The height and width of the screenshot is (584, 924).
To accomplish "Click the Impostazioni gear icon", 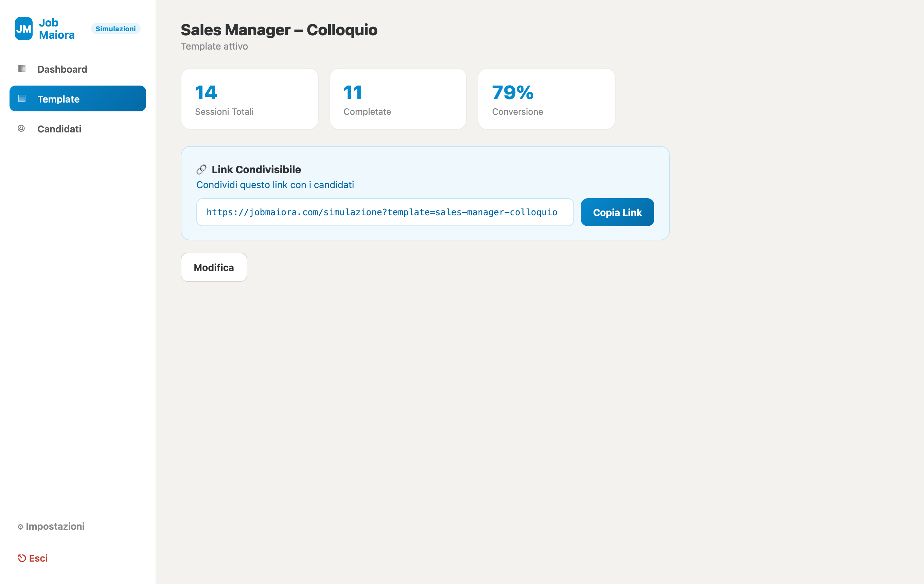I will pyautogui.click(x=21, y=527).
